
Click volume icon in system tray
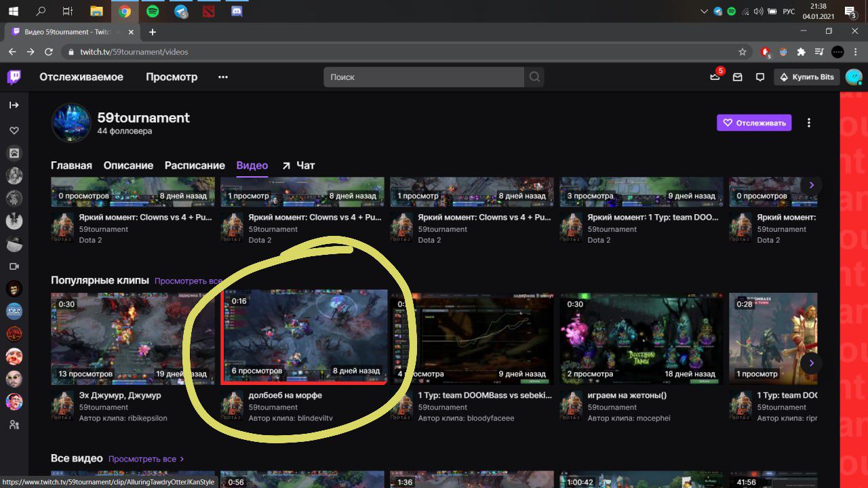point(758,11)
